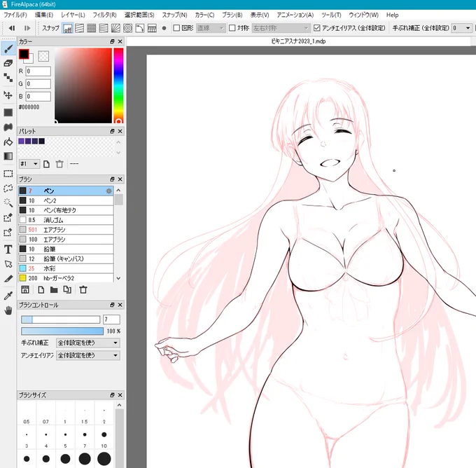Viewport: 476px width, 468px height.
Task: Select the Text tool
Action: click(8, 249)
